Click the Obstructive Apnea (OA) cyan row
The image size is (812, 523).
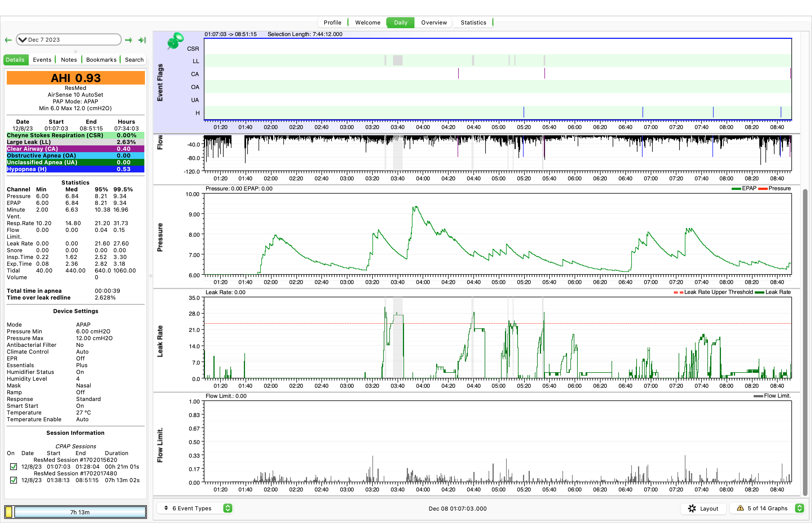tap(76, 156)
